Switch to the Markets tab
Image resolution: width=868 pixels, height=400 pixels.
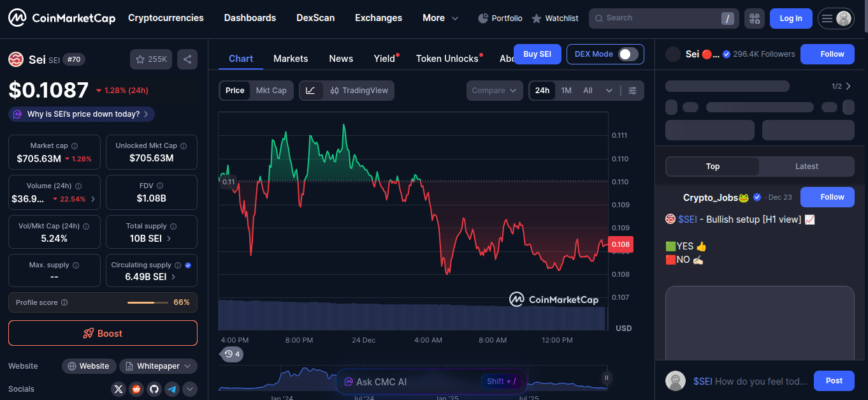tap(291, 59)
